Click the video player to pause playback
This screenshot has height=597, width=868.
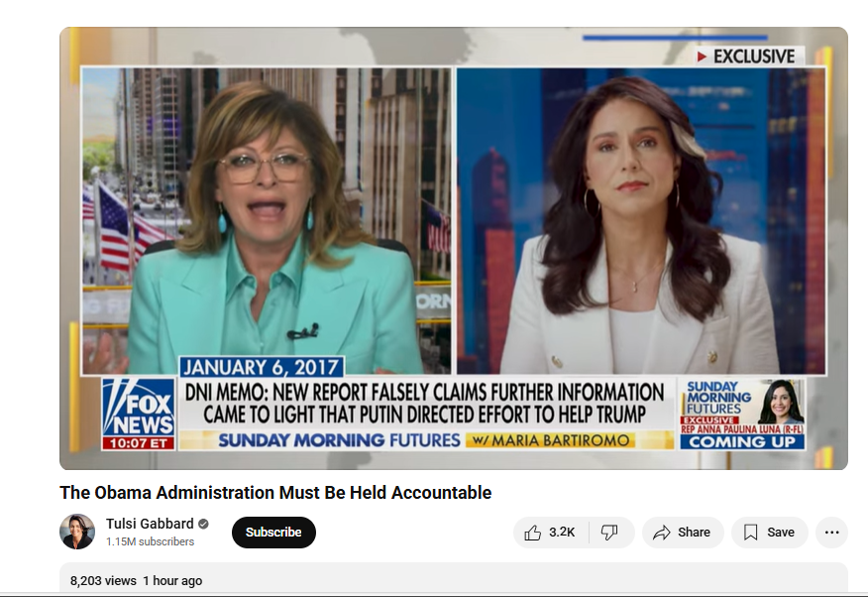[x=454, y=248]
